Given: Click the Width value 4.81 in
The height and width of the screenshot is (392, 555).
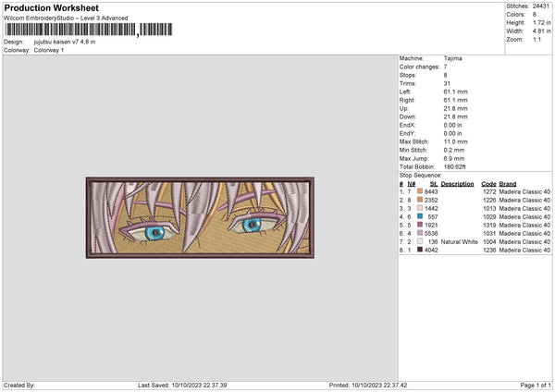Looking at the screenshot, I should click(x=541, y=31).
